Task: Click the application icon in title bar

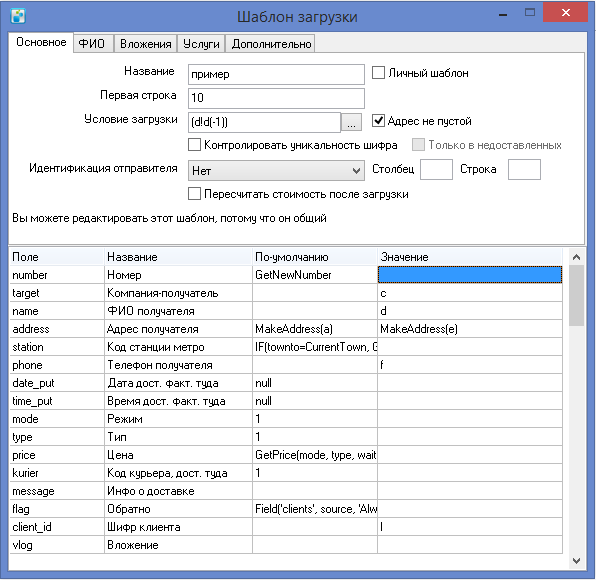Action: 18,16
